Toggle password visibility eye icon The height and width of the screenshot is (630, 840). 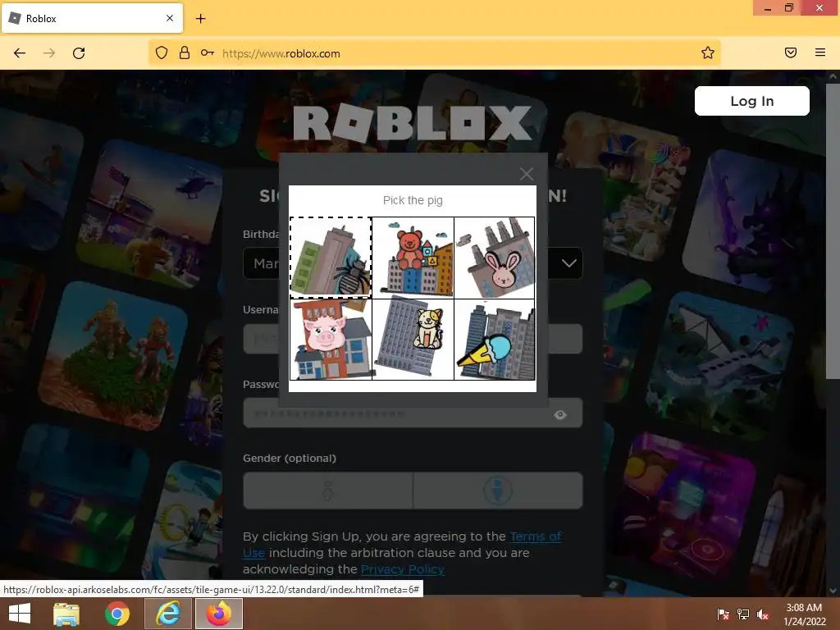[560, 414]
